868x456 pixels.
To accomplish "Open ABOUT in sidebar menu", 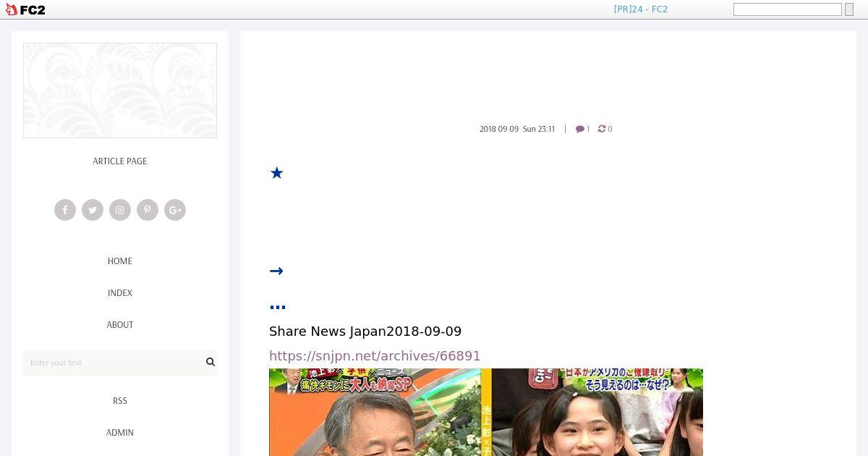I will click(120, 325).
